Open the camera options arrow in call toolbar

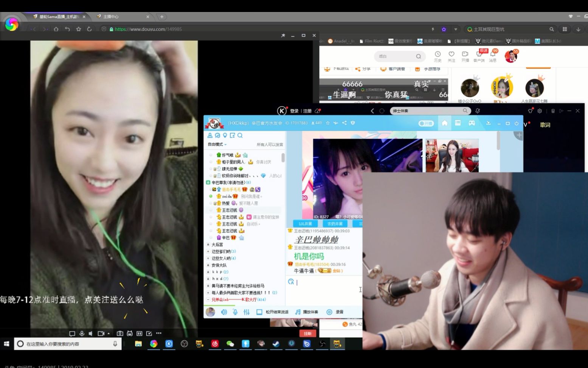(x=109, y=334)
